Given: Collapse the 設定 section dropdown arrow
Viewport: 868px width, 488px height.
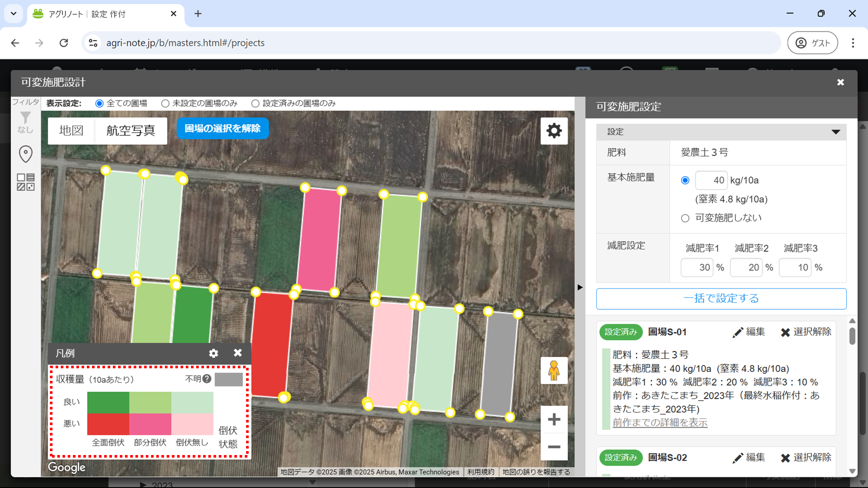Looking at the screenshot, I should [835, 132].
